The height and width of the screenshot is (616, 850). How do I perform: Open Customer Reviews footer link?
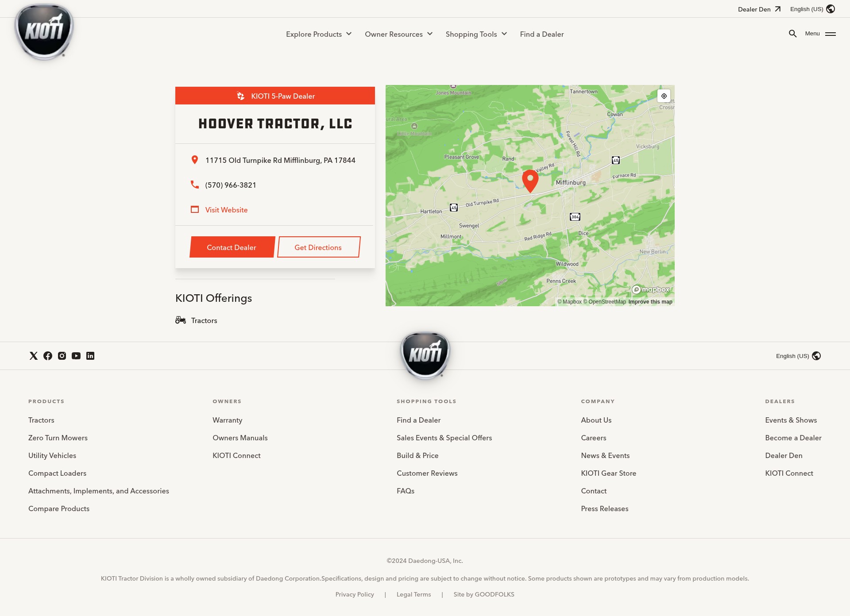427,473
